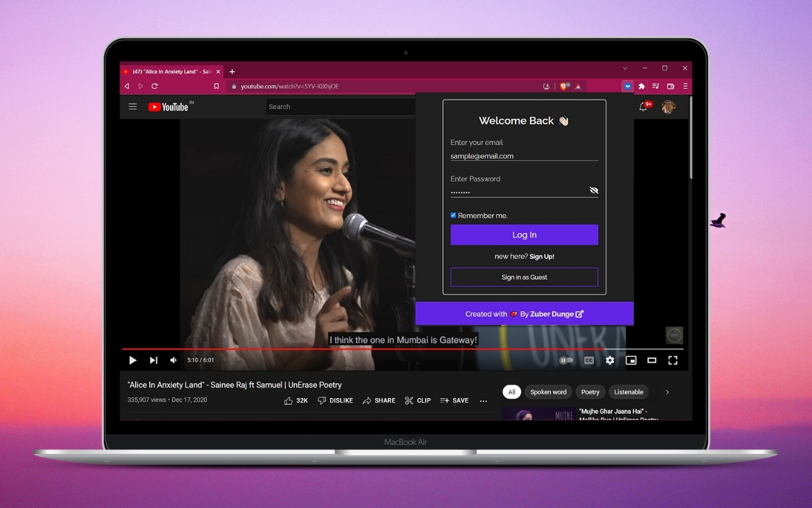
Task: Click the Sign Up! link
Action: pos(542,257)
